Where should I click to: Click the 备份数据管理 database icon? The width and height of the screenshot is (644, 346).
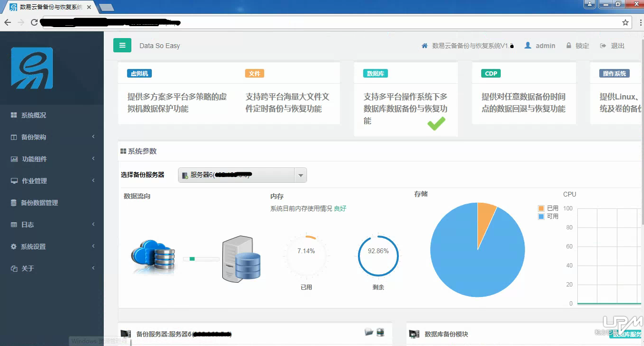[x=13, y=203]
